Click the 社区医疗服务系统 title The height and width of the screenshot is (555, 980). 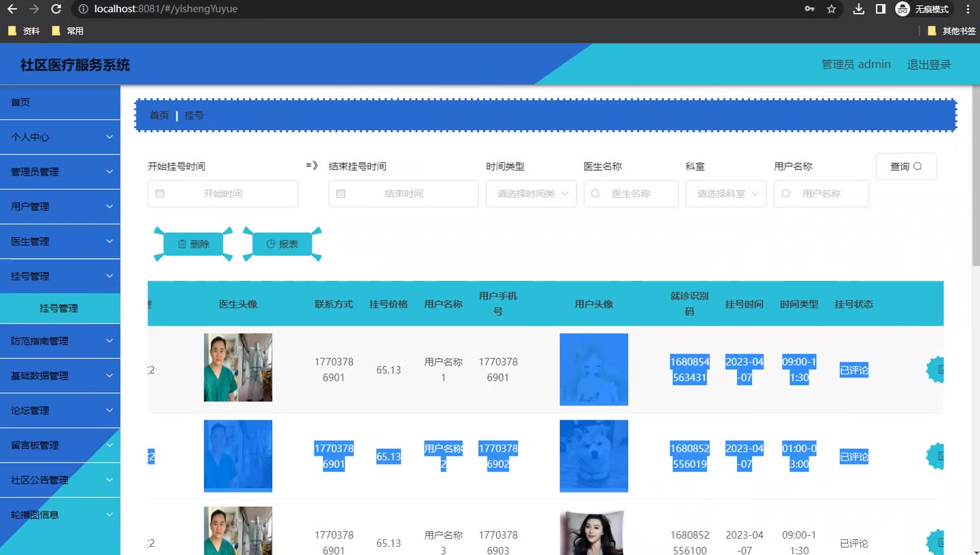coord(75,65)
